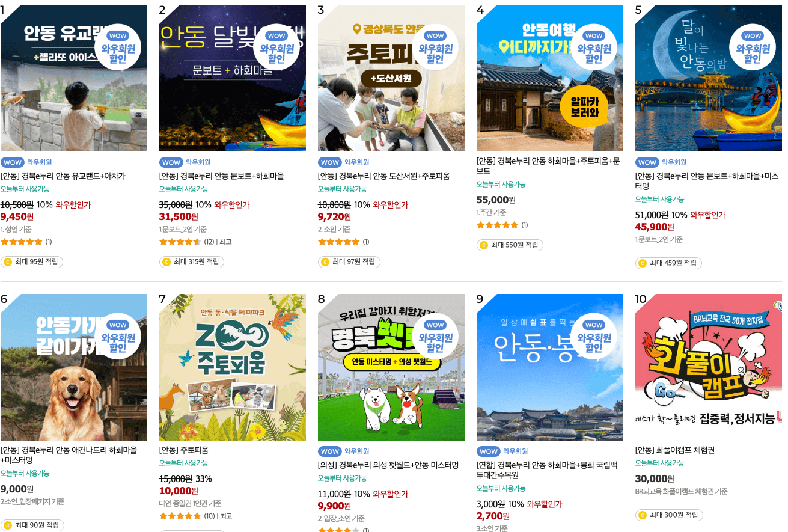Click the WOW badge under item 8
The height and width of the screenshot is (532, 788).
pyautogui.click(x=330, y=451)
